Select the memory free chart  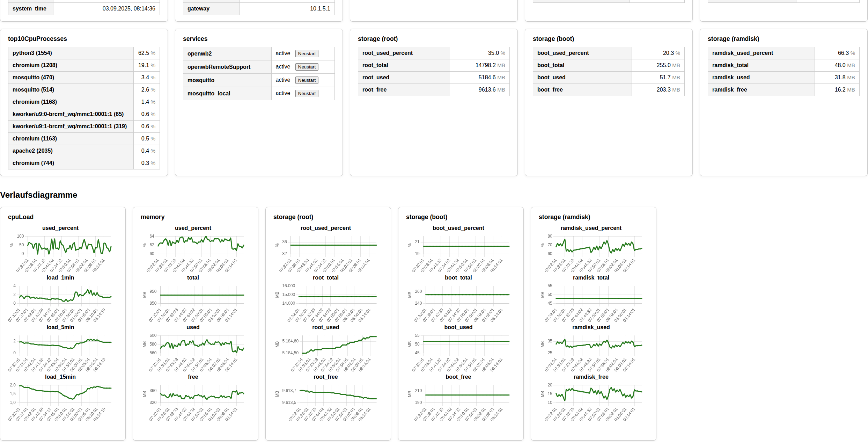202,395
